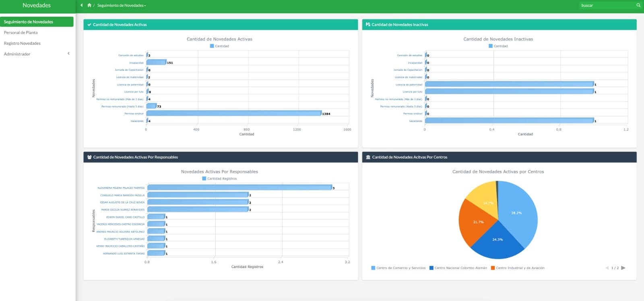
Task: Click the buscar search input field
Action: point(607,5)
